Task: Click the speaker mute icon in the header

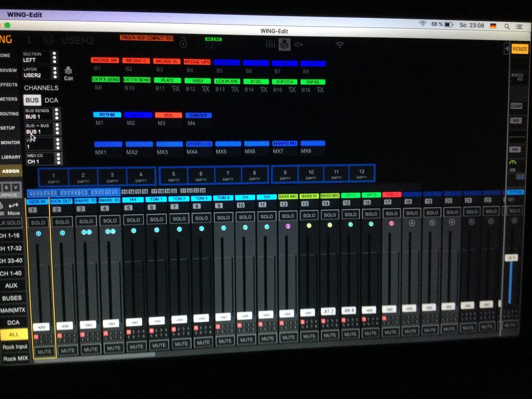Action: [x=298, y=45]
